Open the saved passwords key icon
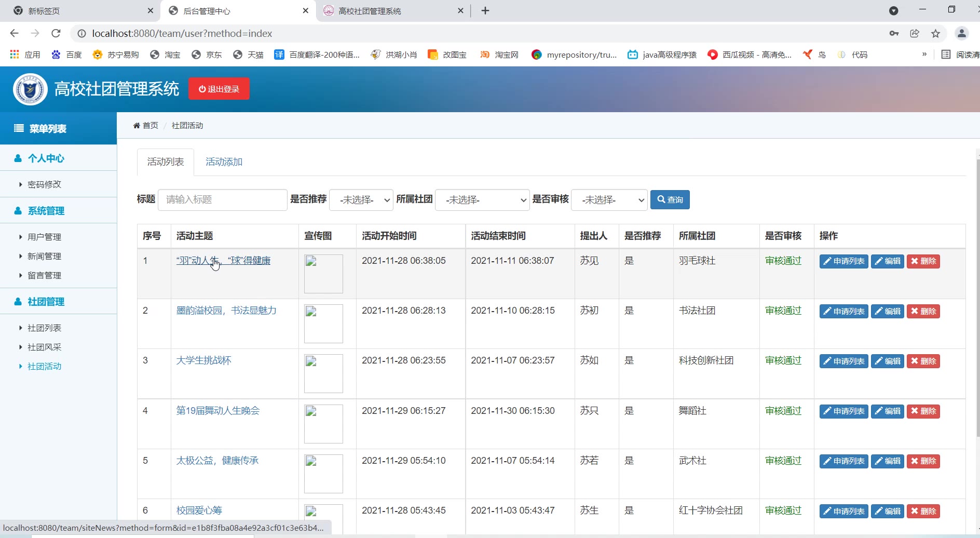Screen dimensions: 980x538 pyautogui.click(x=894, y=34)
